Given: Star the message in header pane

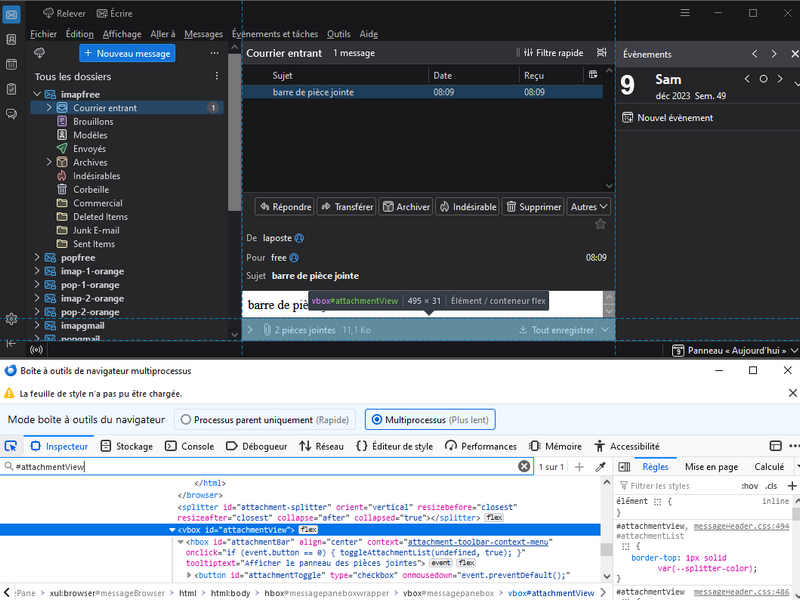Looking at the screenshot, I should point(600,224).
